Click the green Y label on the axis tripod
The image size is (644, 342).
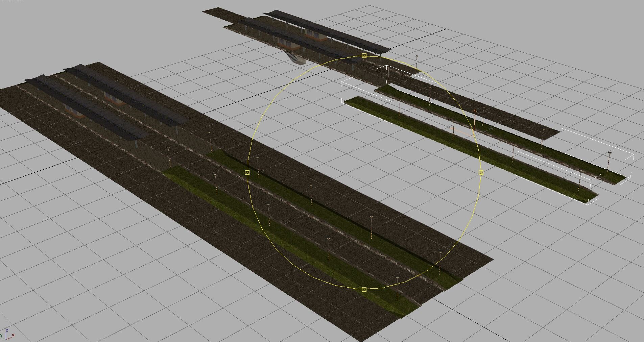click(x=2, y=335)
